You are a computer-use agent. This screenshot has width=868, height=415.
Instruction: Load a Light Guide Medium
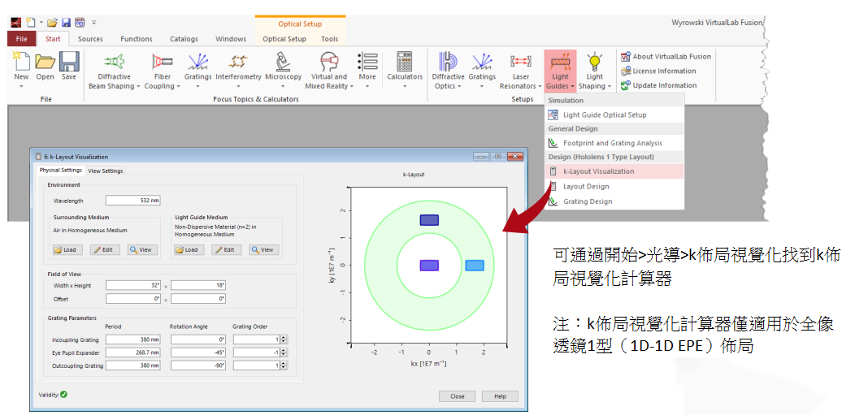point(189,249)
